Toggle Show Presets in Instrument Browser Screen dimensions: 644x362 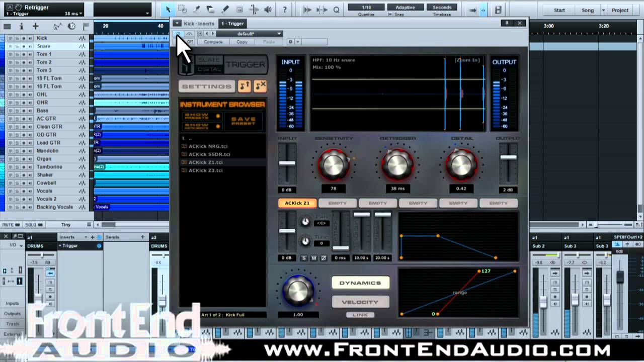(x=202, y=116)
